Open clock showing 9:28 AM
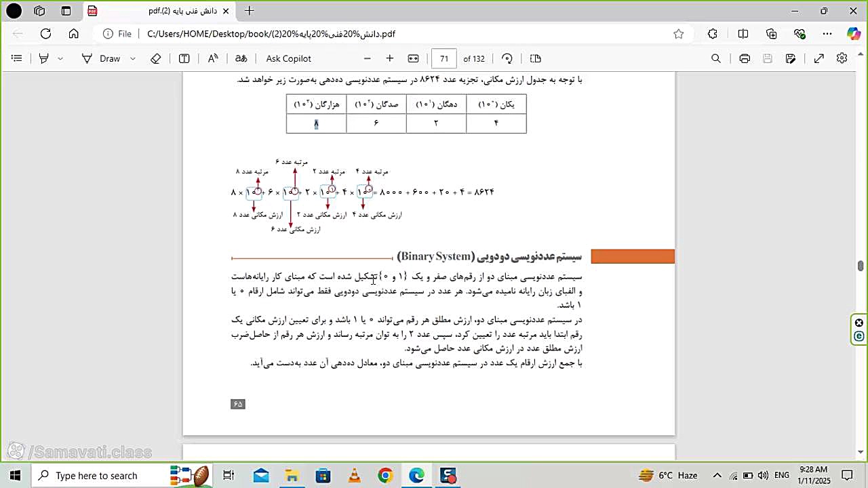This screenshot has height=488, width=868. 814,475
